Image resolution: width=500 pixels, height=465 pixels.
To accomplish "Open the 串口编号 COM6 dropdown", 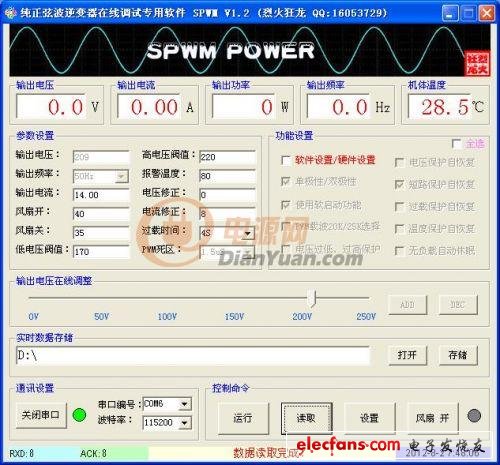I will (184, 404).
